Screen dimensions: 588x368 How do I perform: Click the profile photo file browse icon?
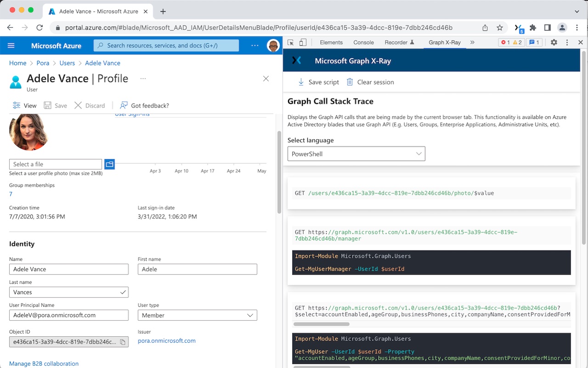109,164
